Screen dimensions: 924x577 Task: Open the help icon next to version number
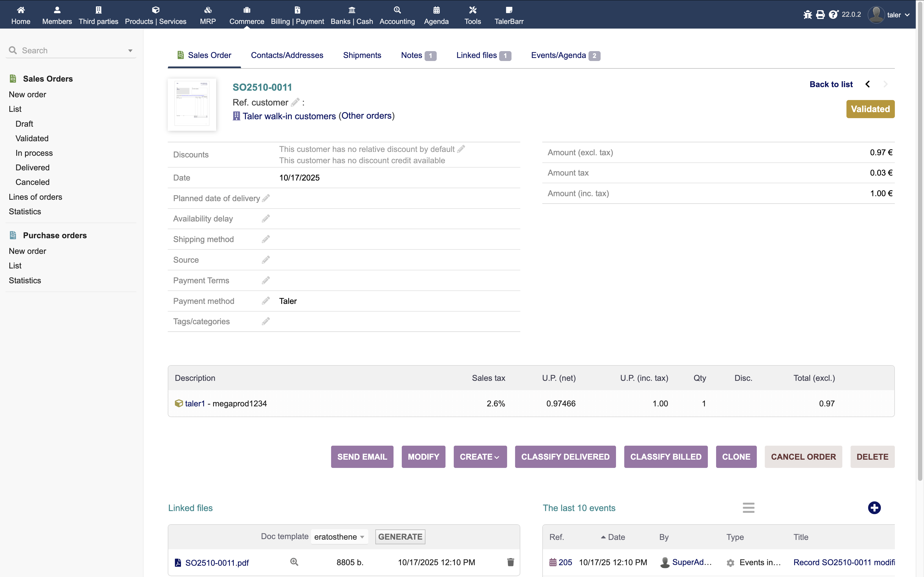pos(833,15)
